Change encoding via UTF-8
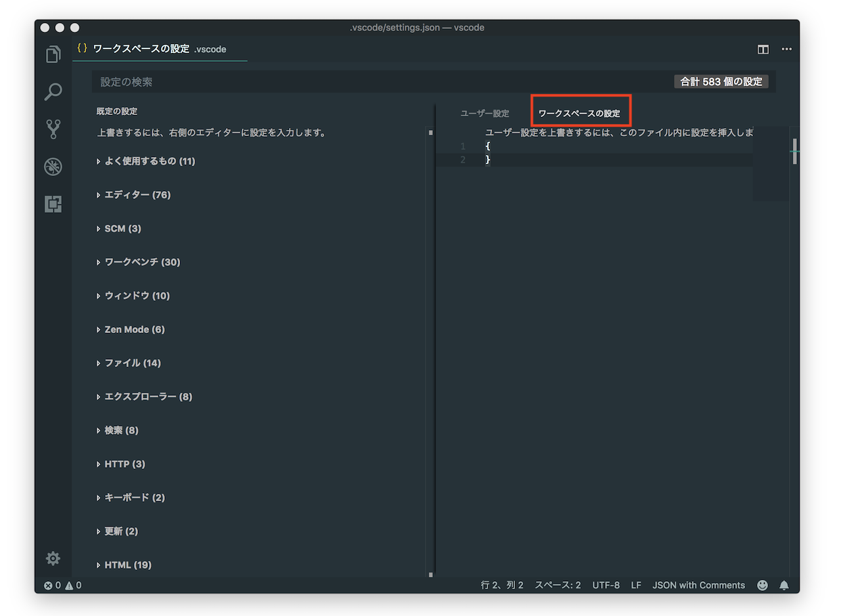Screen dimensions: 841x616 (x=606, y=585)
